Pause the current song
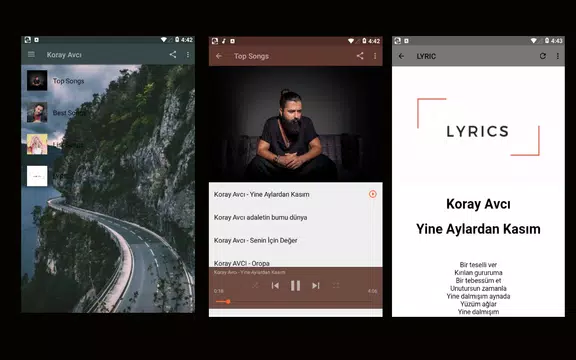 point(295,285)
